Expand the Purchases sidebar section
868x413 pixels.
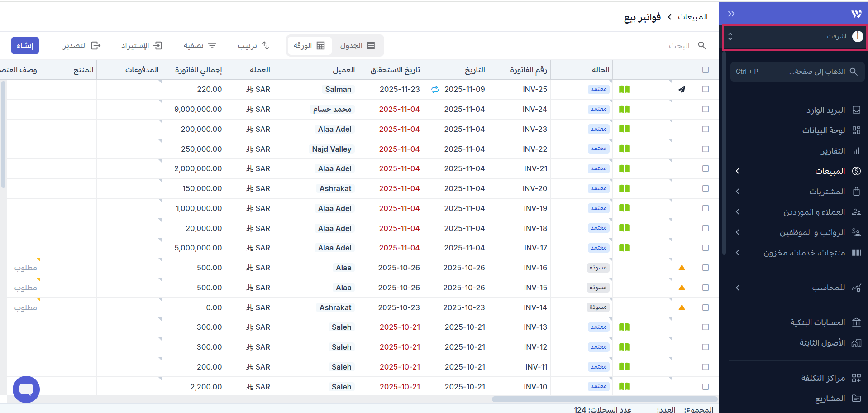click(826, 192)
